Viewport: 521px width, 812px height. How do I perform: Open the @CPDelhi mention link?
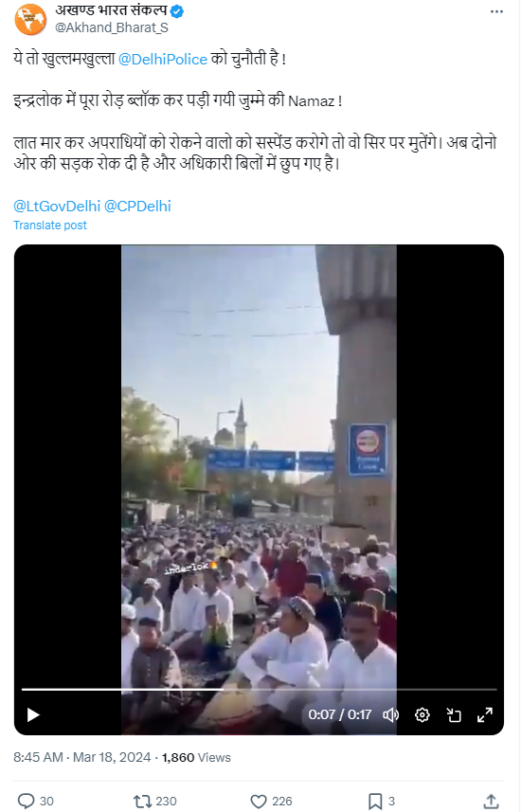point(137,207)
